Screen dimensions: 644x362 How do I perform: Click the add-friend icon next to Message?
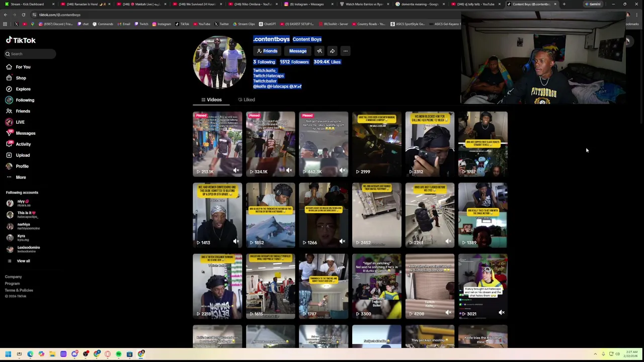pyautogui.click(x=319, y=51)
